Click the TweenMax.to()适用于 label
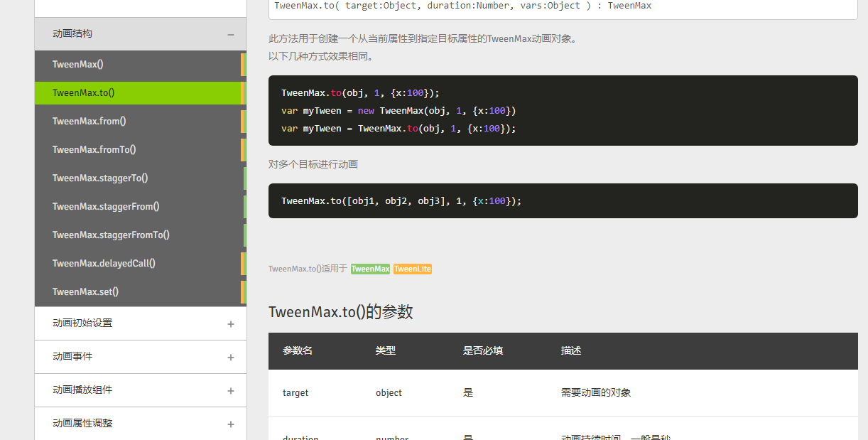868x440 pixels. [308, 269]
